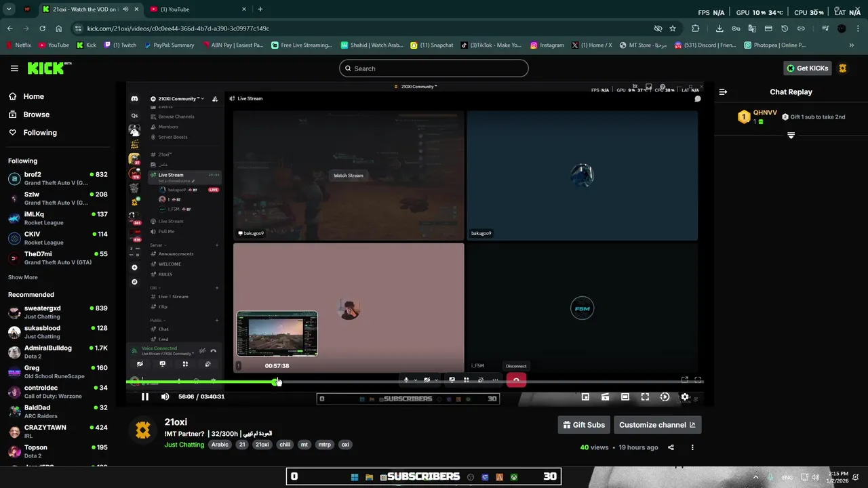The image size is (868, 488).
Task: Open password manager key icon
Action: (x=736, y=28)
